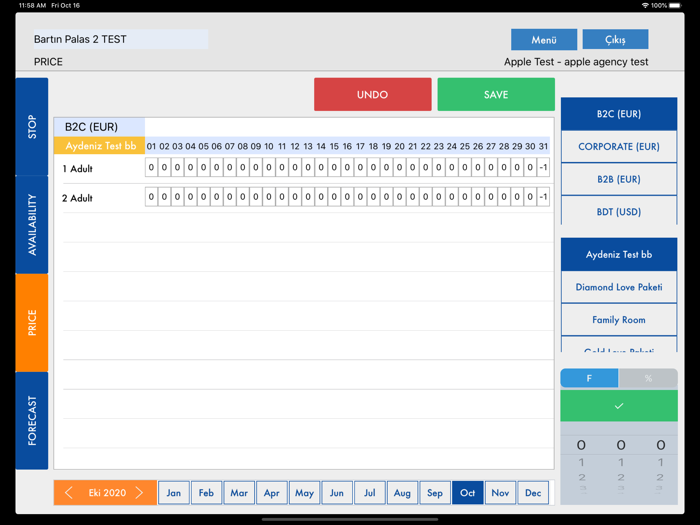The height and width of the screenshot is (525, 700).
Task: Open the PRICE side tab
Action: coord(32,323)
